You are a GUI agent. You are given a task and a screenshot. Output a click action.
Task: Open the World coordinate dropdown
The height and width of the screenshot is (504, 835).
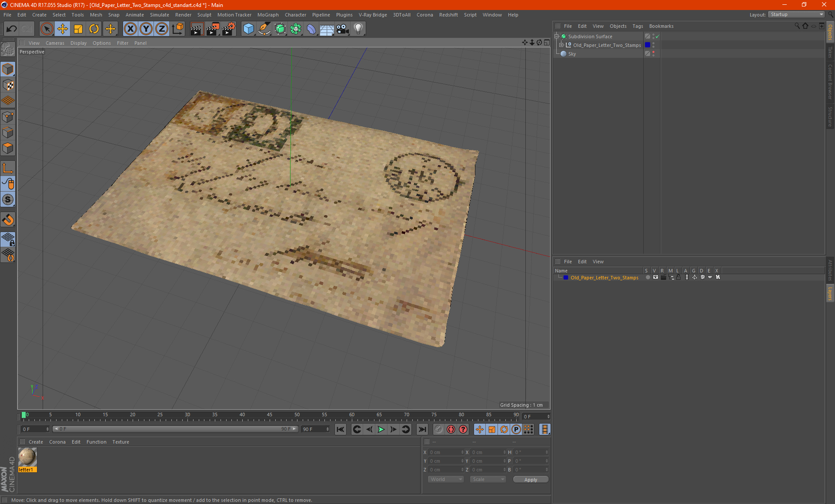446,479
